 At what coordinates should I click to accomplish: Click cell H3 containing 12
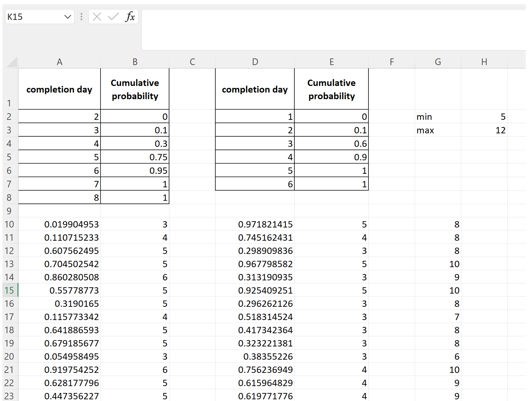[x=484, y=130]
